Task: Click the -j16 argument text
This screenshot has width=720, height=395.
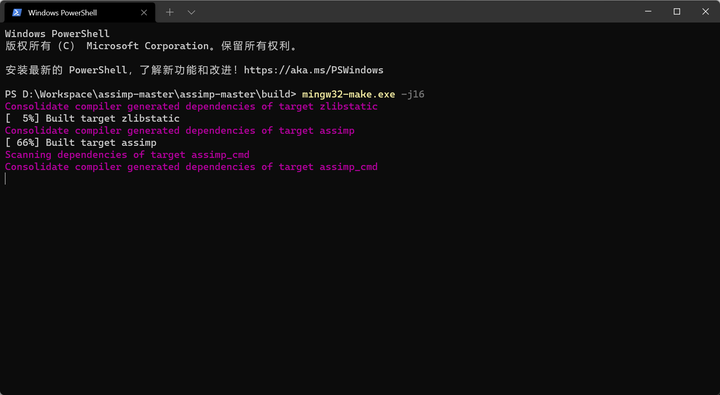Action: 413,94
